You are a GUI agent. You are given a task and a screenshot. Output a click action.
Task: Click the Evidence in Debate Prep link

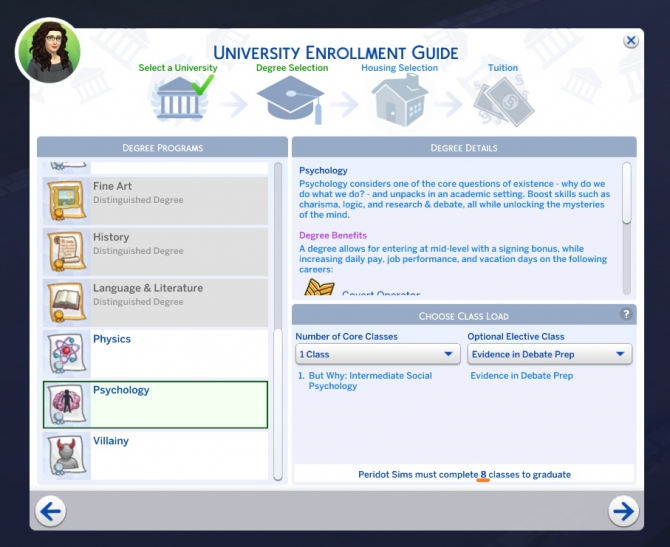[521, 376]
